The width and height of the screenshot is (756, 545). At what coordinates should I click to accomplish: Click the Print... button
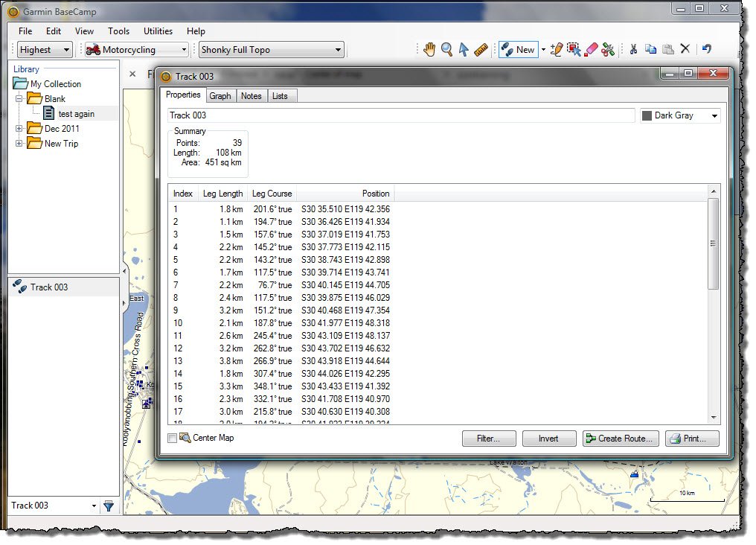(692, 439)
